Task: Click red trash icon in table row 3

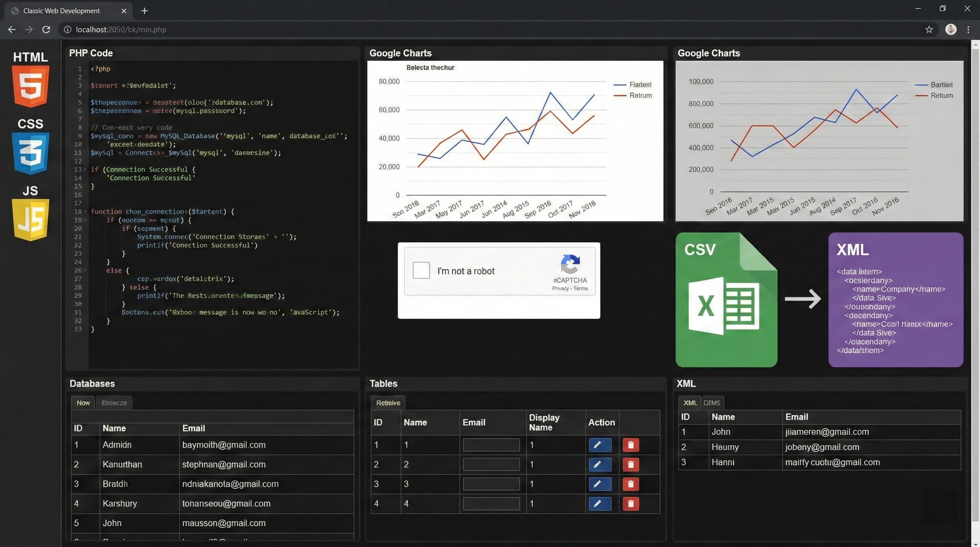Action: 630,484
